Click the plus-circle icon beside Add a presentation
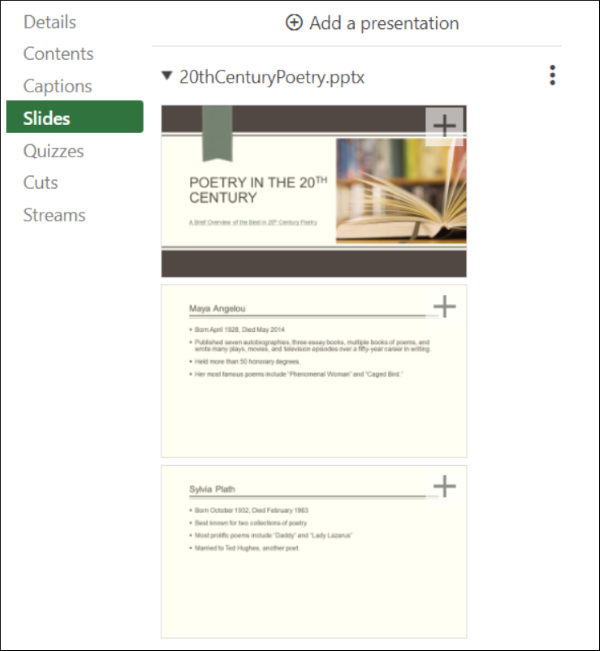This screenshot has width=600, height=651. (x=294, y=23)
